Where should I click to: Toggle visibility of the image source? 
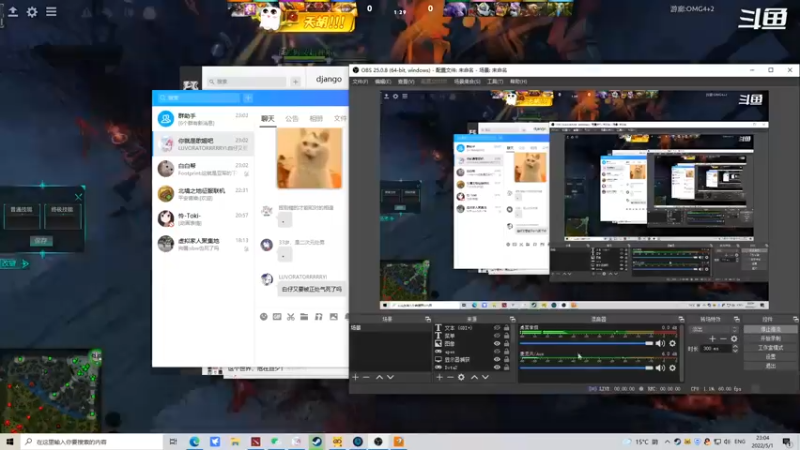(x=497, y=343)
